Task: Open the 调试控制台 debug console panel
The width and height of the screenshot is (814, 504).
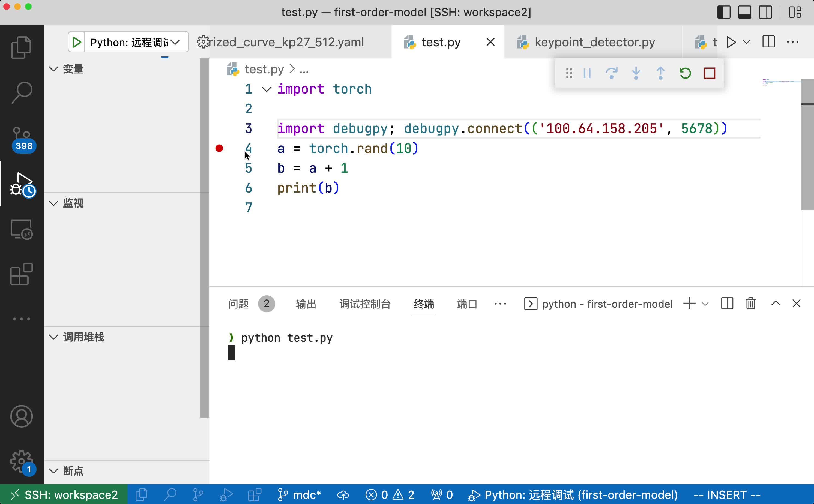Action: (365, 304)
